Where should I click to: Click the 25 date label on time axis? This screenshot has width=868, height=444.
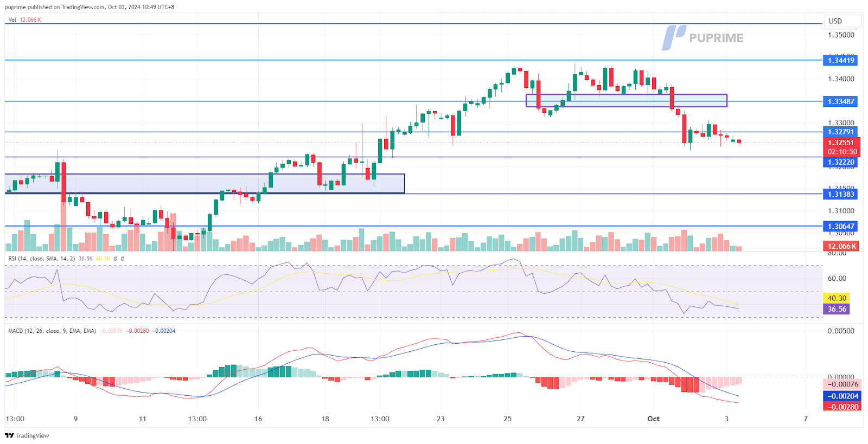click(x=507, y=419)
